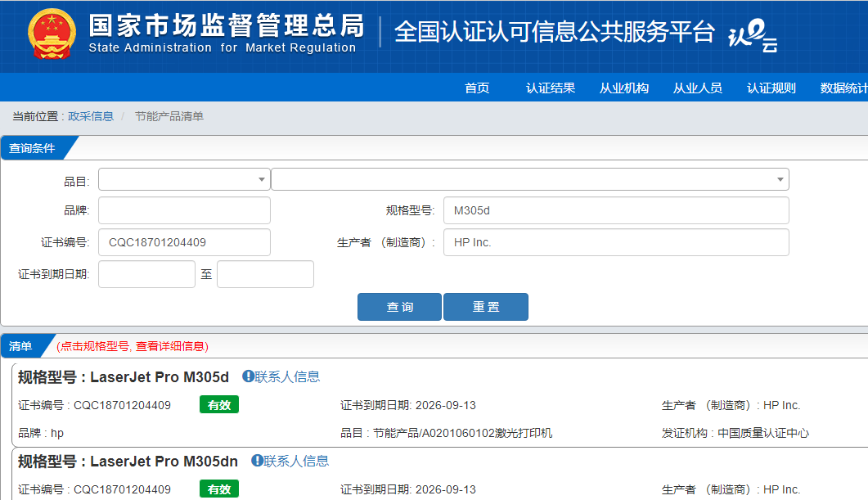Open the 从业人员 navigation item
The image size is (868, 500).
coord(698,88)
